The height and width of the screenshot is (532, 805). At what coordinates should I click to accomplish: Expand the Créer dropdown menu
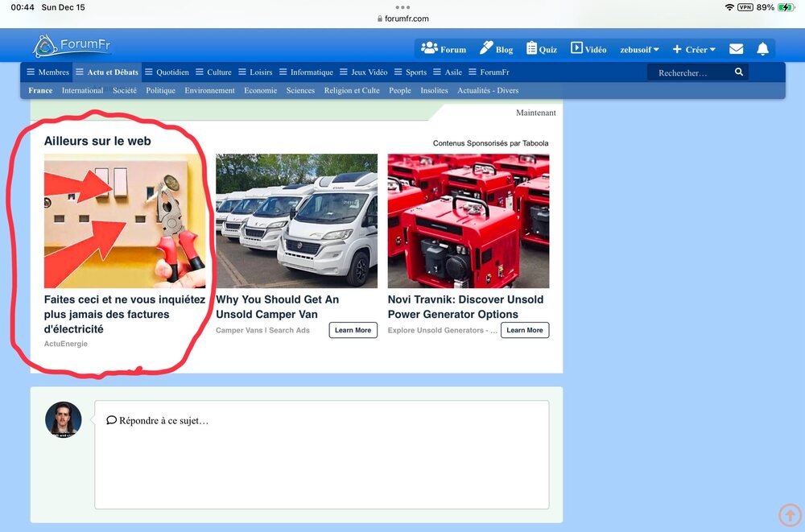click(694, 49)
